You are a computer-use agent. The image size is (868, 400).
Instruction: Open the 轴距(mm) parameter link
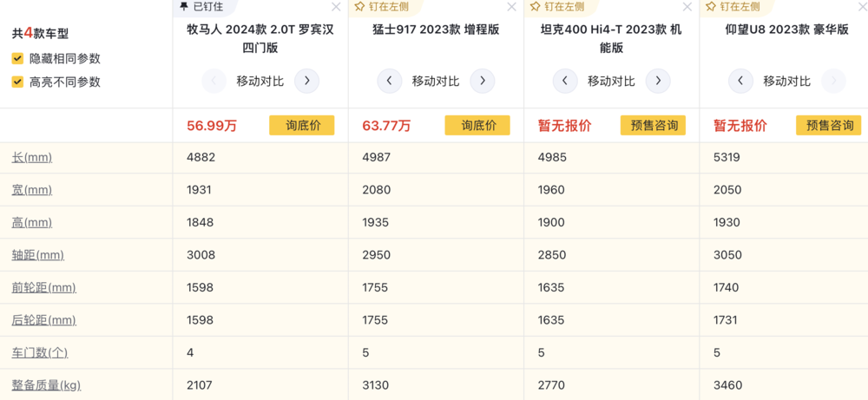point(38,255)
